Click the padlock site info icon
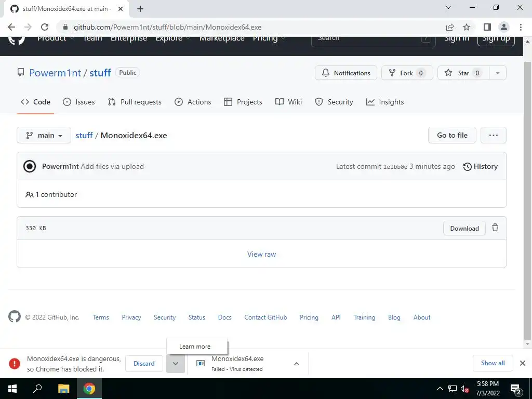The image size is (532, 399). [66, 27]
